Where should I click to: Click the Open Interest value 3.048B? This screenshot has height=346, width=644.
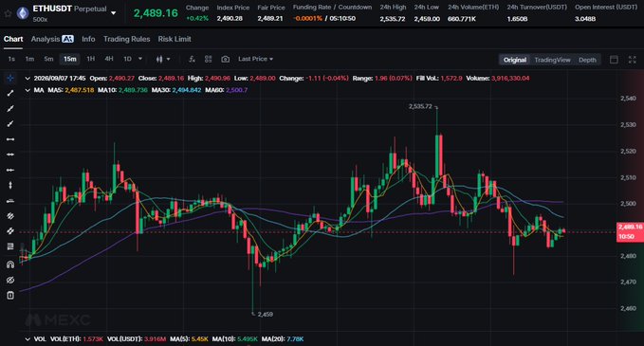(x=585, y=19)
